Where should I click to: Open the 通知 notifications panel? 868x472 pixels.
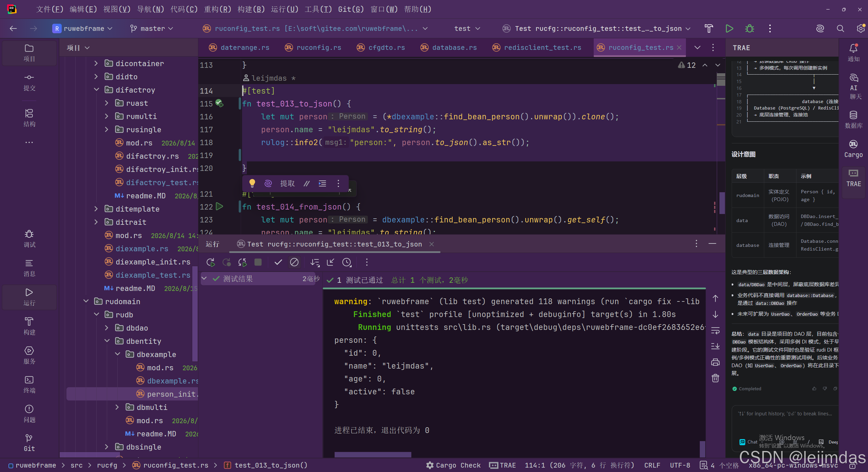click(853, 53)
